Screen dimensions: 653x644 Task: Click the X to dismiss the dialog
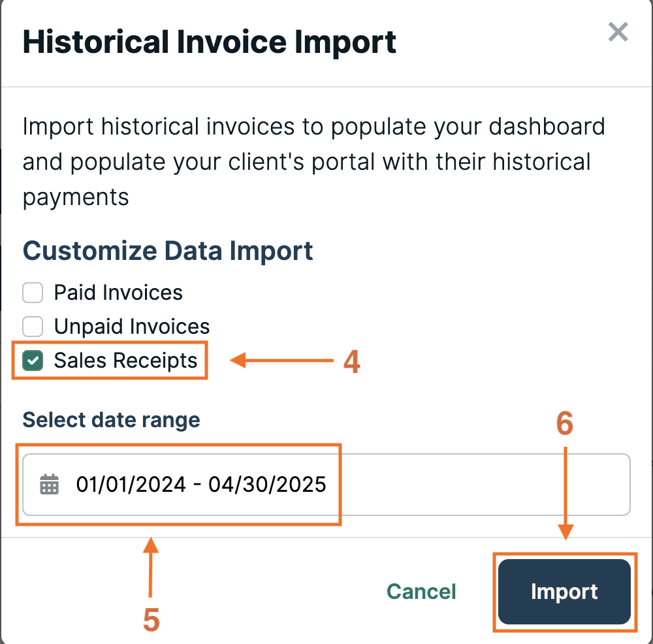coord(618,32)
